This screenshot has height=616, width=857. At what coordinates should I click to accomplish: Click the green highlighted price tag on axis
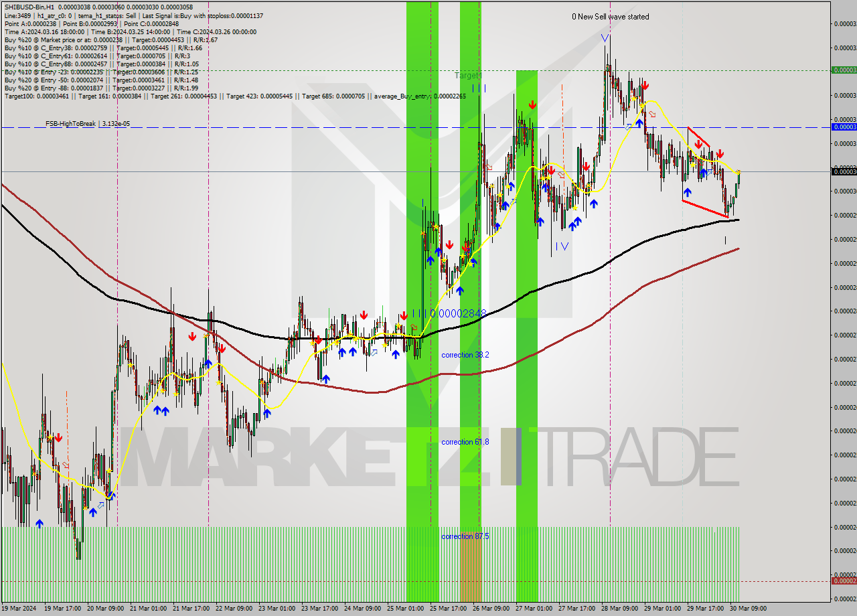point(844,70)
